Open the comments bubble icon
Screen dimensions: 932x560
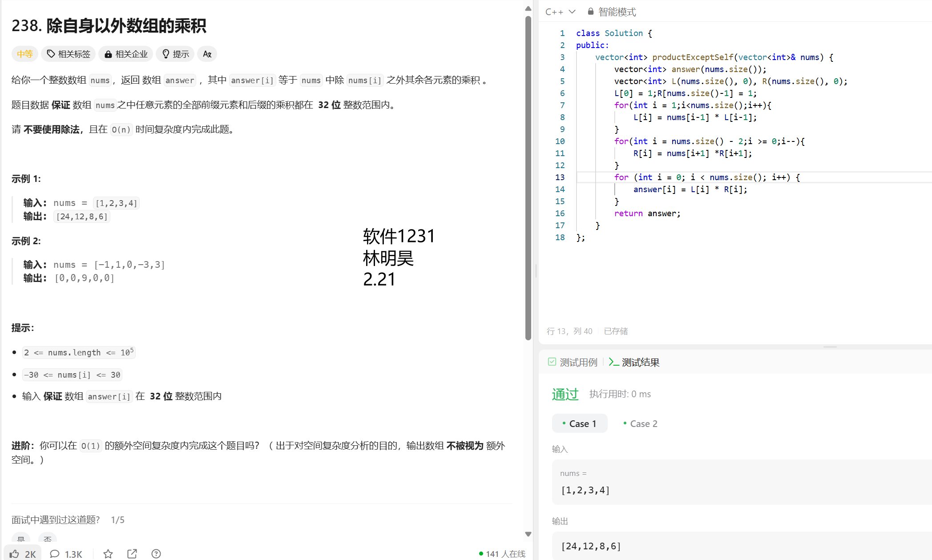[55, 554]
